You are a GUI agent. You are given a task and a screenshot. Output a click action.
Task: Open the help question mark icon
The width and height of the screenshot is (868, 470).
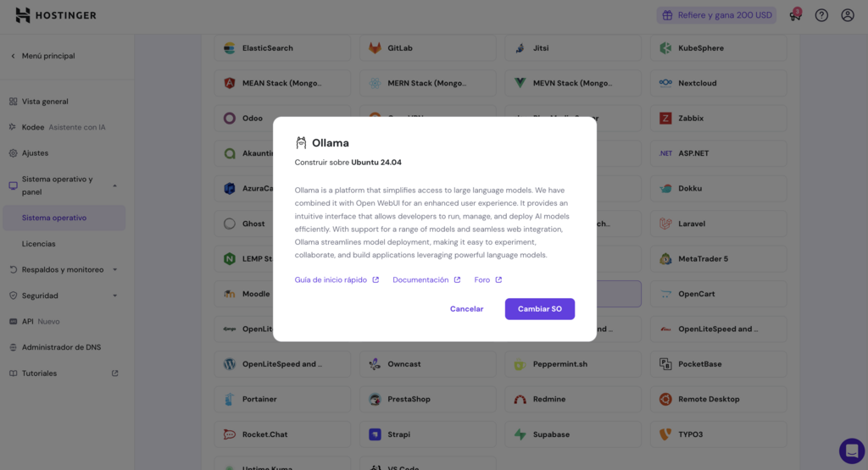click(x=821, y=15)
